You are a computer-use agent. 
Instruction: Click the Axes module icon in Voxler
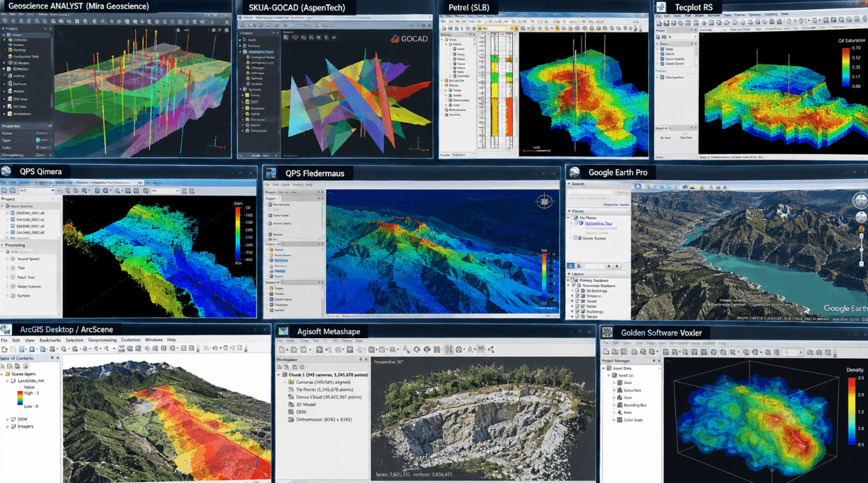click(620, 412)
